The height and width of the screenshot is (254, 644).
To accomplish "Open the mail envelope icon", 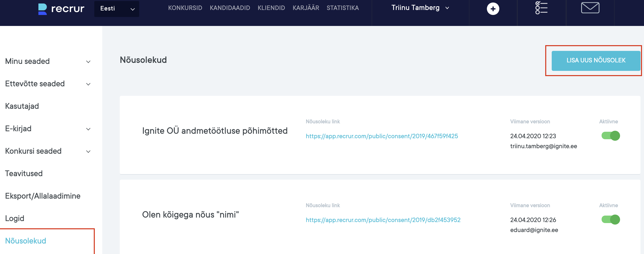I will click(590, 8).
